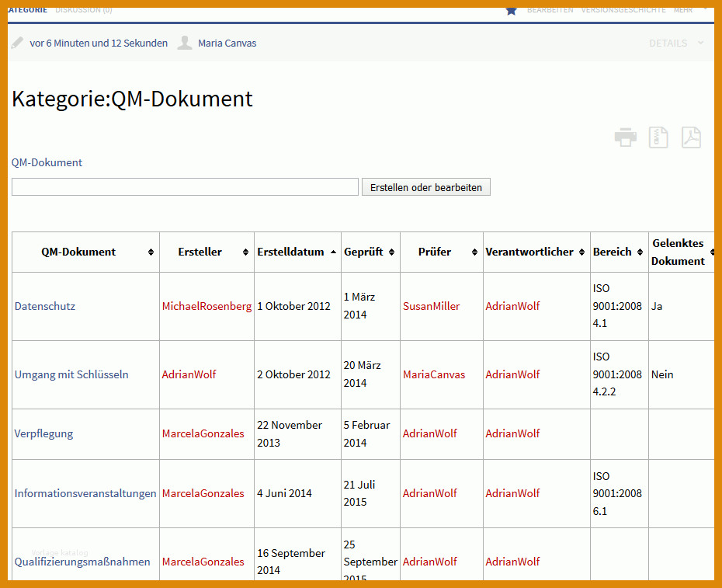722x588 pixels.
Task: Open AdrianWolf Prüfer link in Informationsveranstaltungen row
Action: click(429, 493)
